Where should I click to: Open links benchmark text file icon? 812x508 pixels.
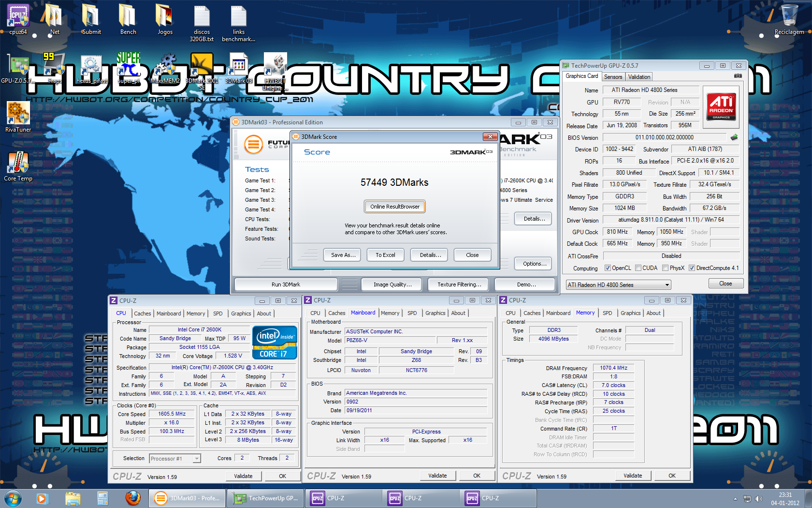pos(238,23)
